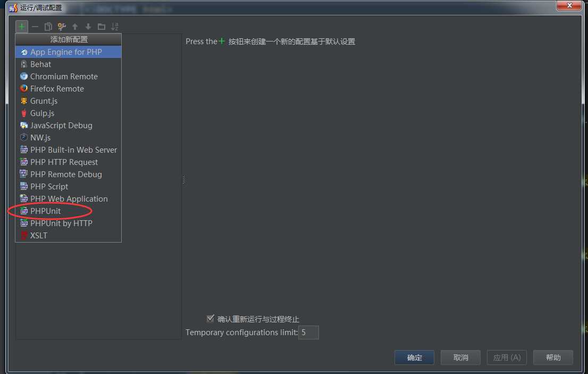Viewport: 588px width, 374px height.
Task: Click the PHPUnit by HTTP icon
Action: [x=24, y=223]
